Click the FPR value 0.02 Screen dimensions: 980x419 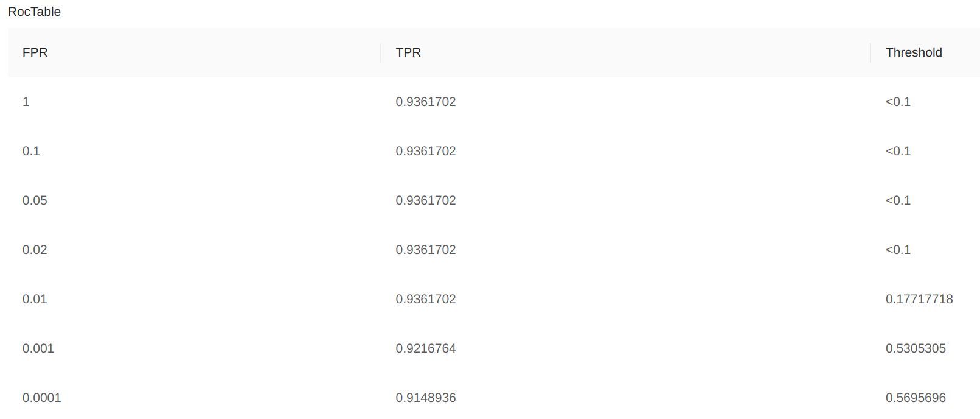tap(35, 250)
